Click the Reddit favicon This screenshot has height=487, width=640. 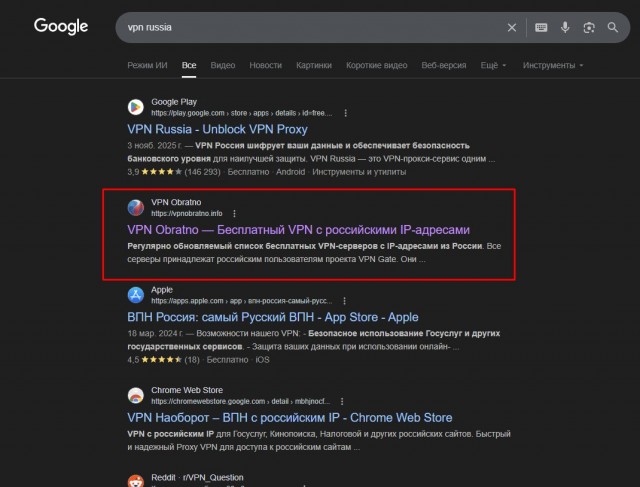pos(136,481)
